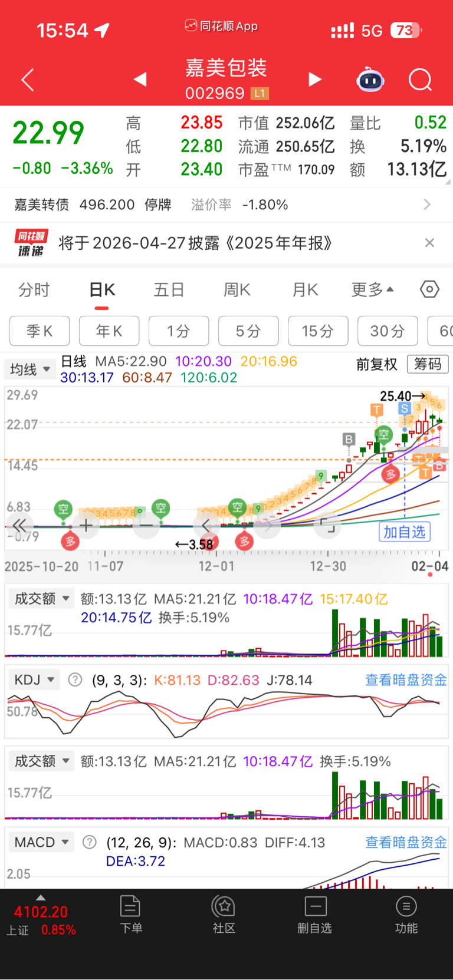Viewport: 453px width, 980px height.
Task: Tap the 换 5.19% turnover value
Action: pyautogui.click(x=423, y=146)
